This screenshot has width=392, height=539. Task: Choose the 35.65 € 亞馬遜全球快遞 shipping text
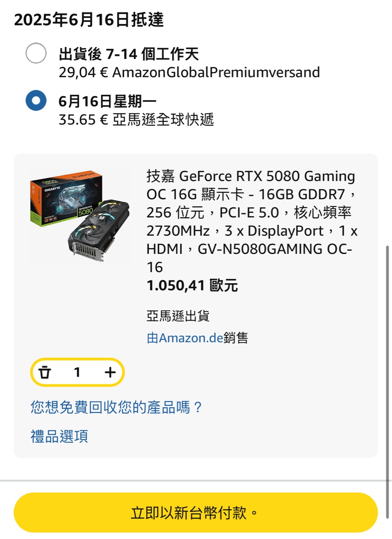(136, 120)
